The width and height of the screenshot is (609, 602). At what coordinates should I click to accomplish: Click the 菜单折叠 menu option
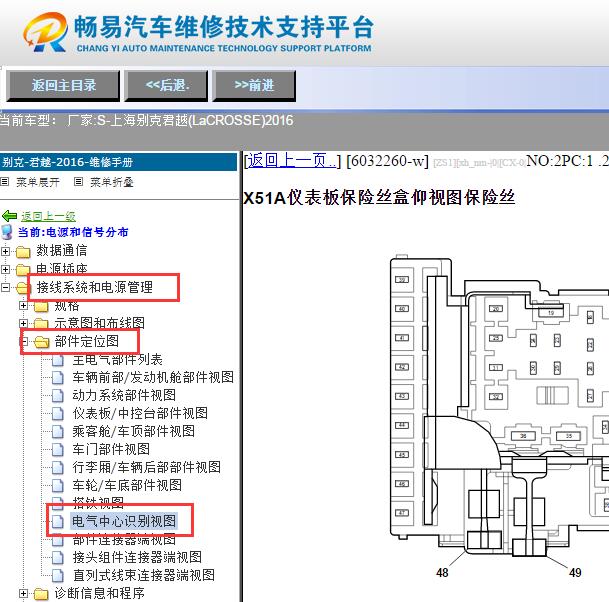click(112, 182)
